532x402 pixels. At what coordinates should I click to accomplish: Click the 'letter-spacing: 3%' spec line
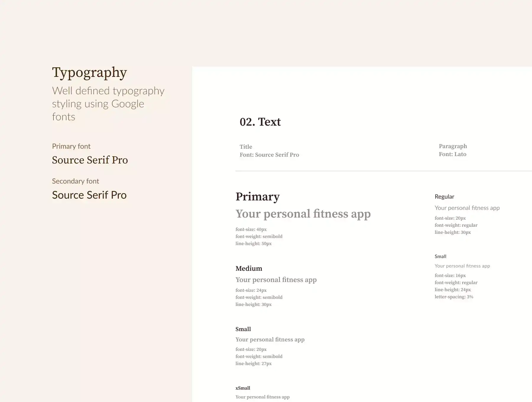(x=454, y=297)
